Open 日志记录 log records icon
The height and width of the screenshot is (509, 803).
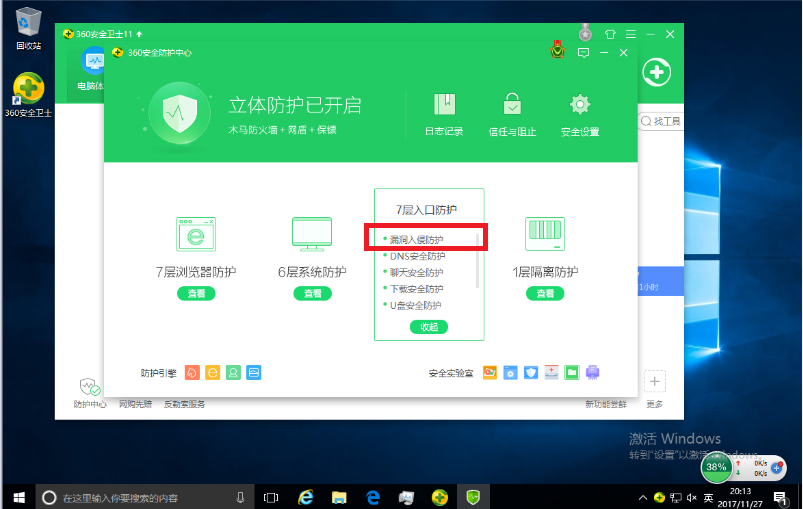[444, 104]
